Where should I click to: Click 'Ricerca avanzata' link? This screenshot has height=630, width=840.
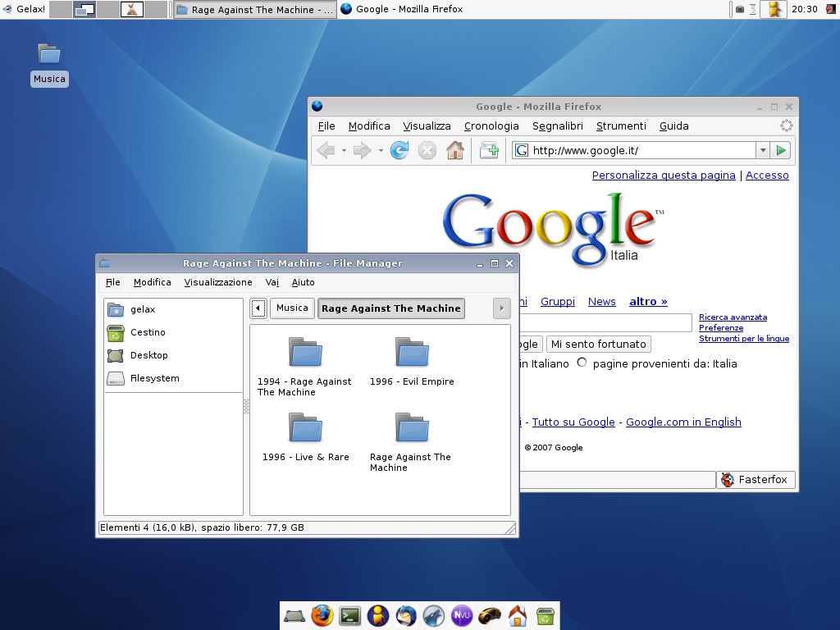[x=733, y=317]
